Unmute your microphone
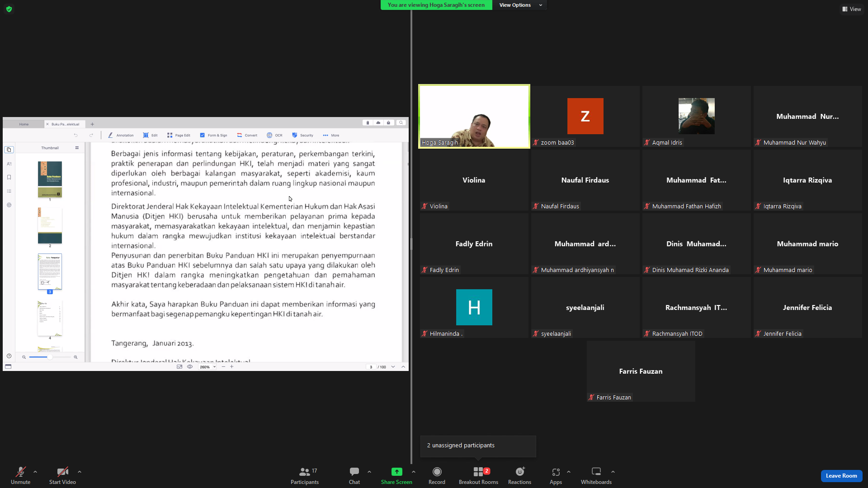Image resolution: width=868 pixels, height=488 pixels. (x=20, y=475)
